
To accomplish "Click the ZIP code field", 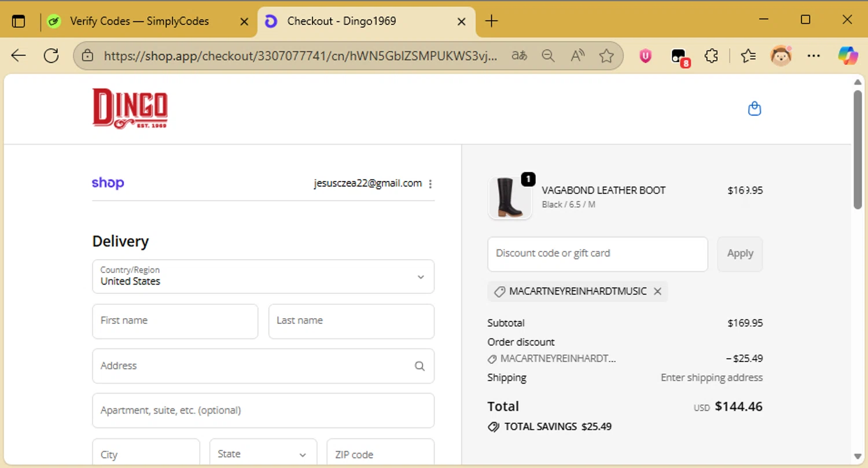I will pyautogui.click(x=381, y=453).
